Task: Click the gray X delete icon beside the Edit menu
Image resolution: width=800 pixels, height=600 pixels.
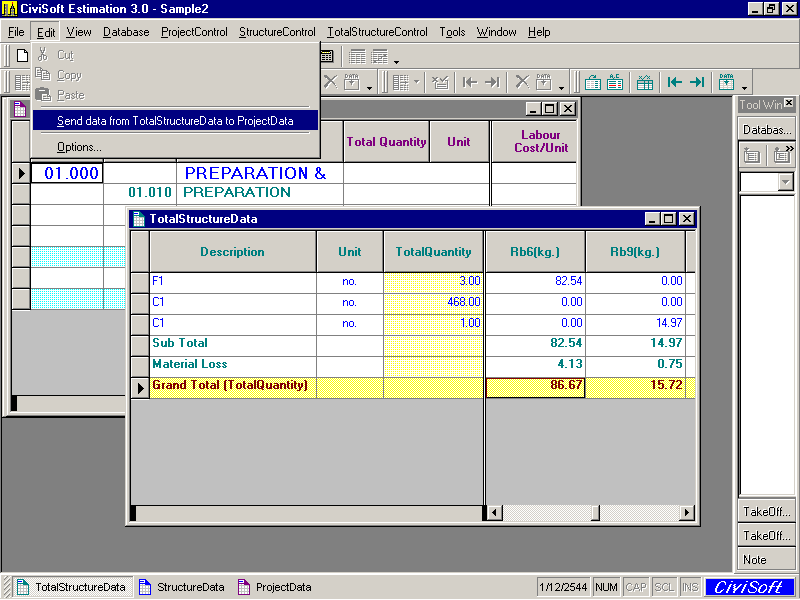Action: click(x=331, y=82)
